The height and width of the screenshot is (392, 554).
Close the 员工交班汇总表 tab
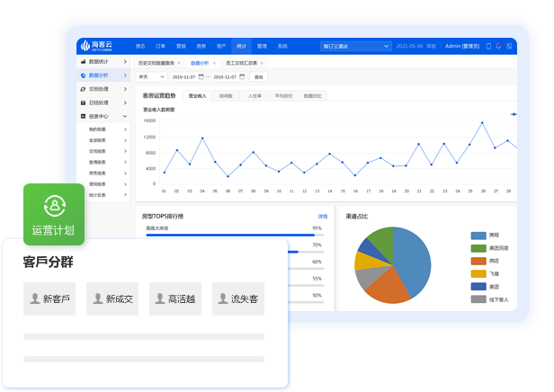coord(263,63)
